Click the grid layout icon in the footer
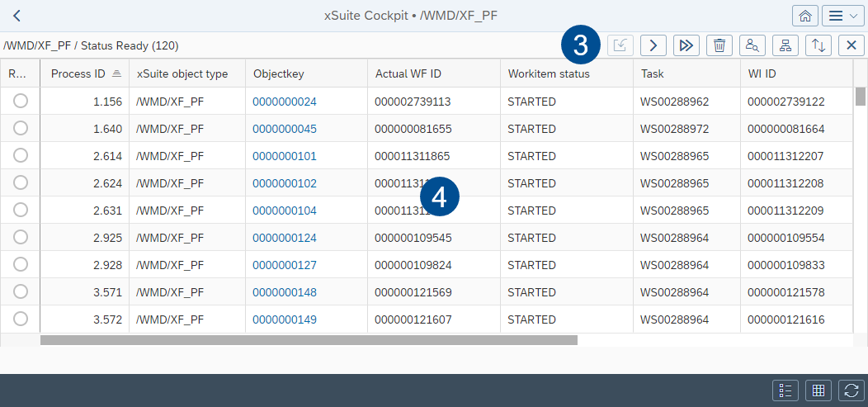This screenshot has height=407, width=868. click(x=818, y=390)
